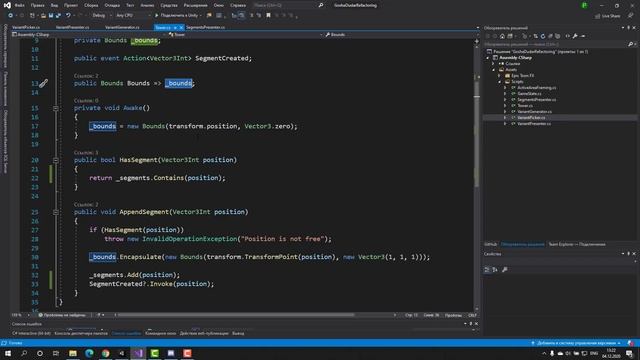Switch to VariantPicker.cs editor tab

pos(26,27)
